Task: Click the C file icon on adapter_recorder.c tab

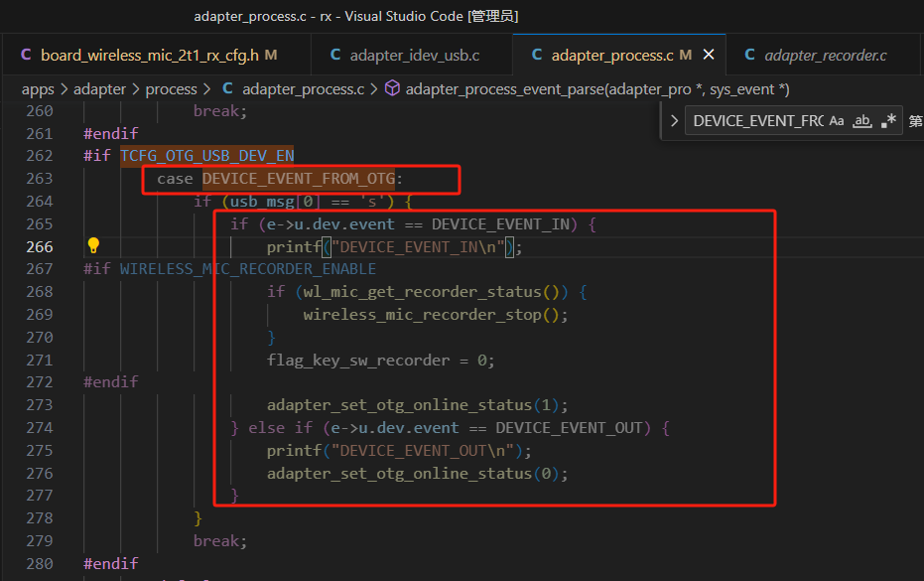Action: (x=749, y=55)
